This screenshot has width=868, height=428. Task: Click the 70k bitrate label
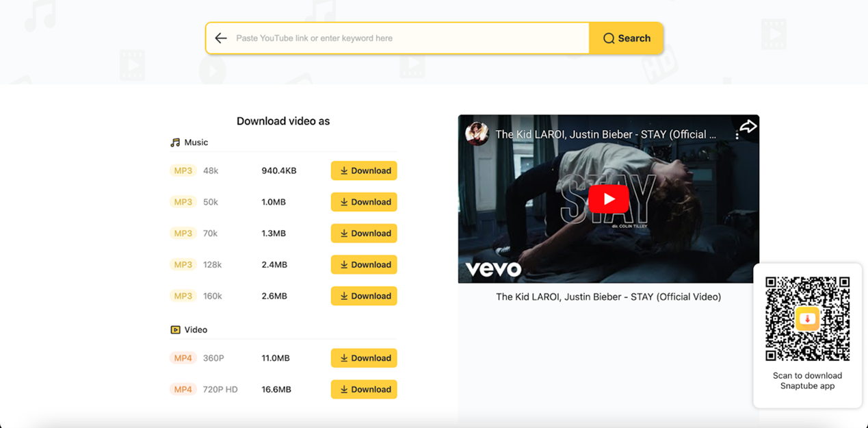(x=210, y=234)
